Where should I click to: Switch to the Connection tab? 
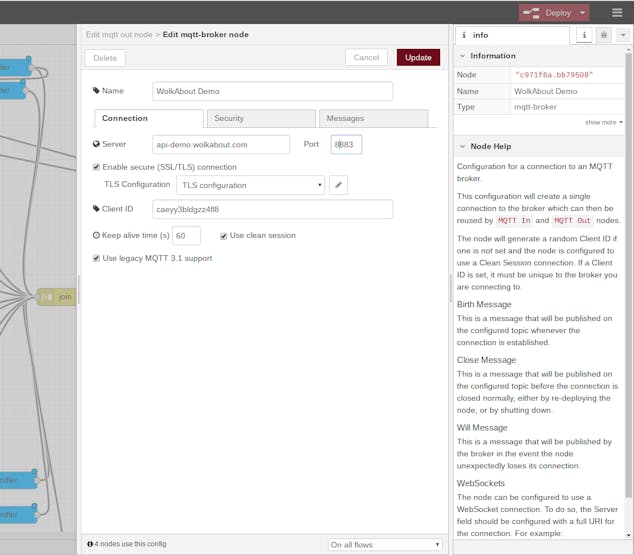[x=148, y=118]
